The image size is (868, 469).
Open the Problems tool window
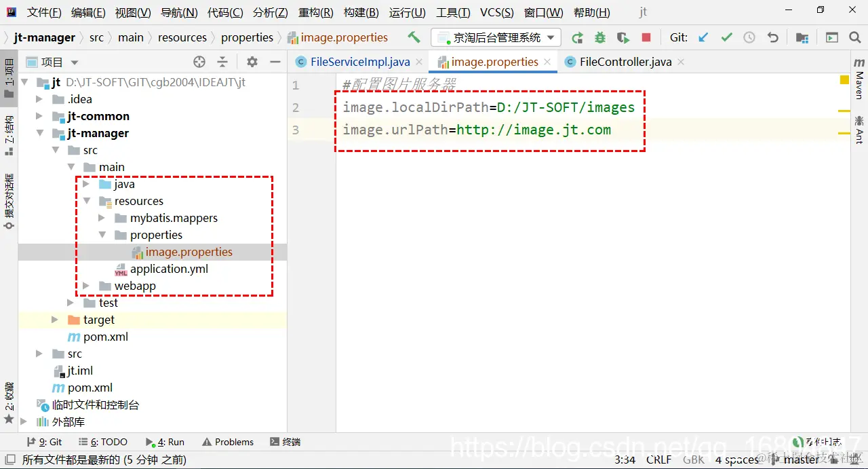[228, 442]
